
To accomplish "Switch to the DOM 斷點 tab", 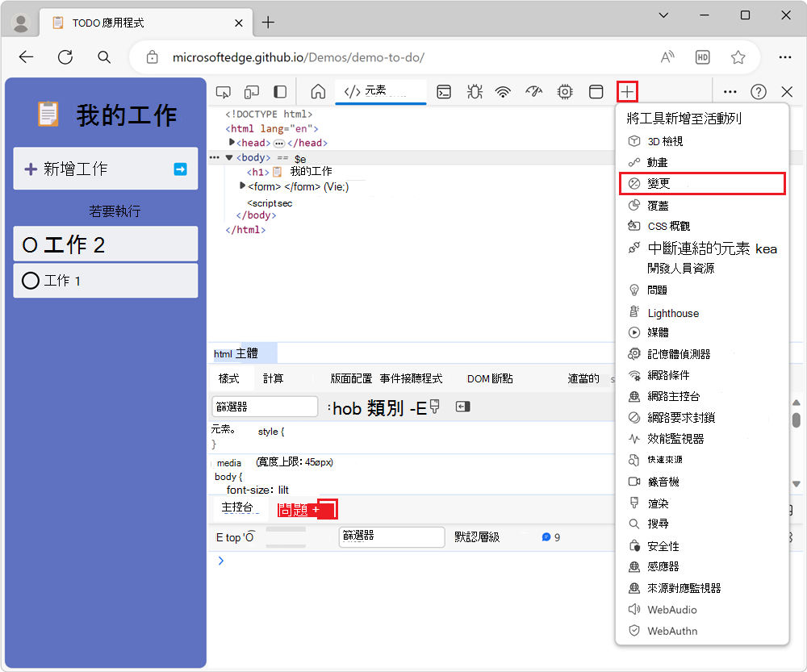I will coord(490,378).
